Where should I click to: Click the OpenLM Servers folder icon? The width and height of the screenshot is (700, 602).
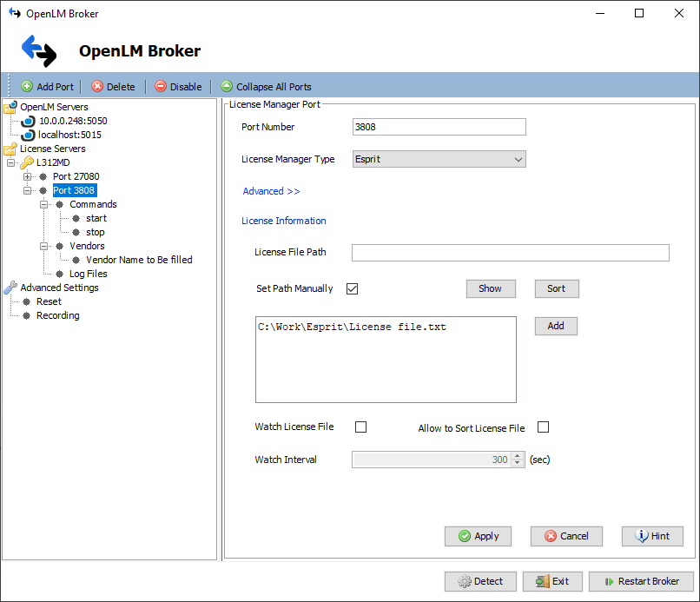[x=10, y=108]
